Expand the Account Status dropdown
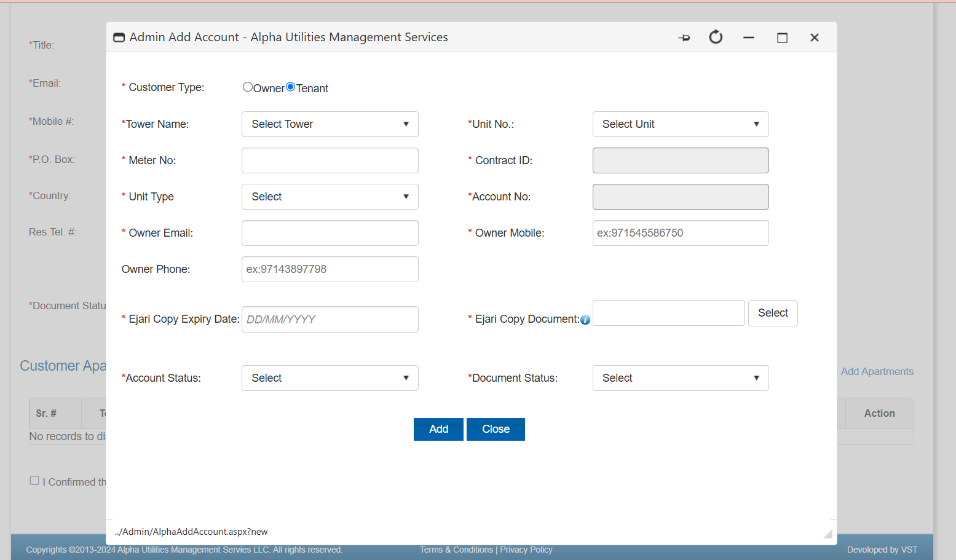The height and width of the screenshot is (560, 956). (330, 378)
